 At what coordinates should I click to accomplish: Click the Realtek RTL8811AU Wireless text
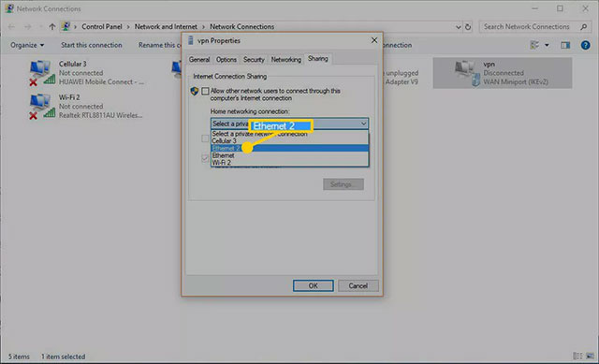(100, 115)
